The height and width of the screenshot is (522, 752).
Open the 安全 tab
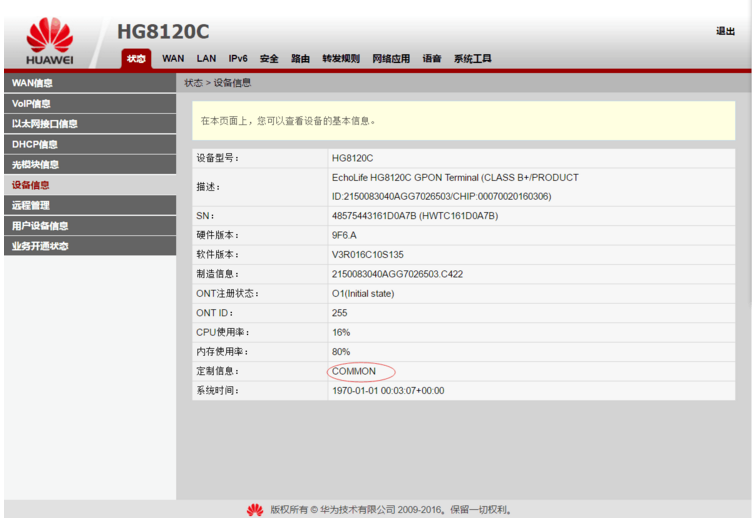point(269,59)
